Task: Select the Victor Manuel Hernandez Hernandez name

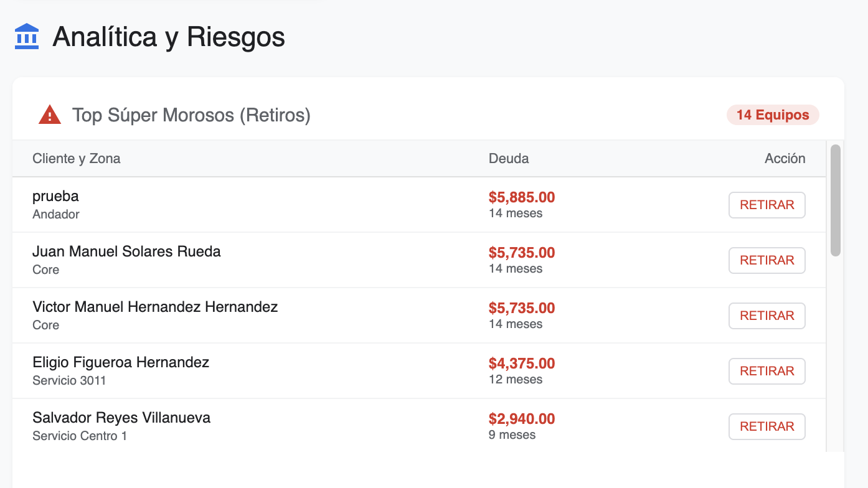Action: pyautogui.click(x=155, y=307)
